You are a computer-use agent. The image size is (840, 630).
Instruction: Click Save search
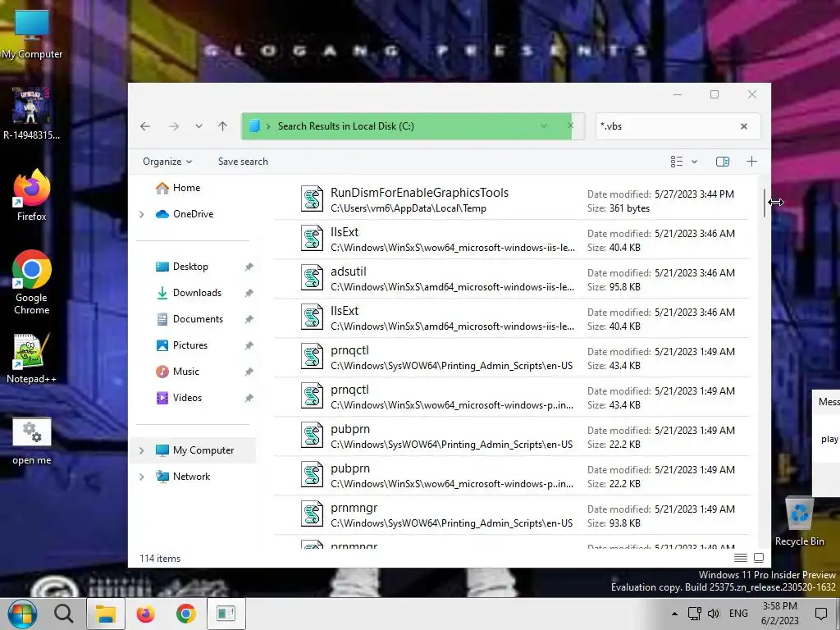click(243, 162)
